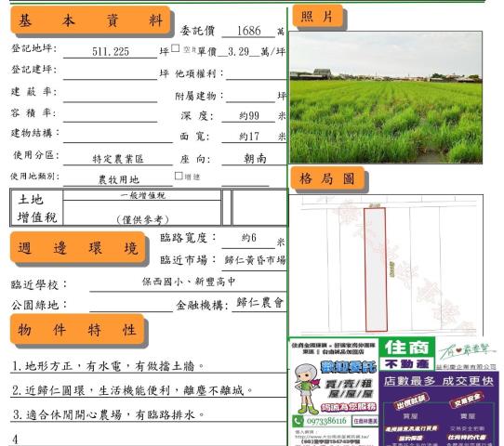The width and height of the screenshot is (504, 446).
Task: Click the 基本資料 orange section header
Action: 90,20
